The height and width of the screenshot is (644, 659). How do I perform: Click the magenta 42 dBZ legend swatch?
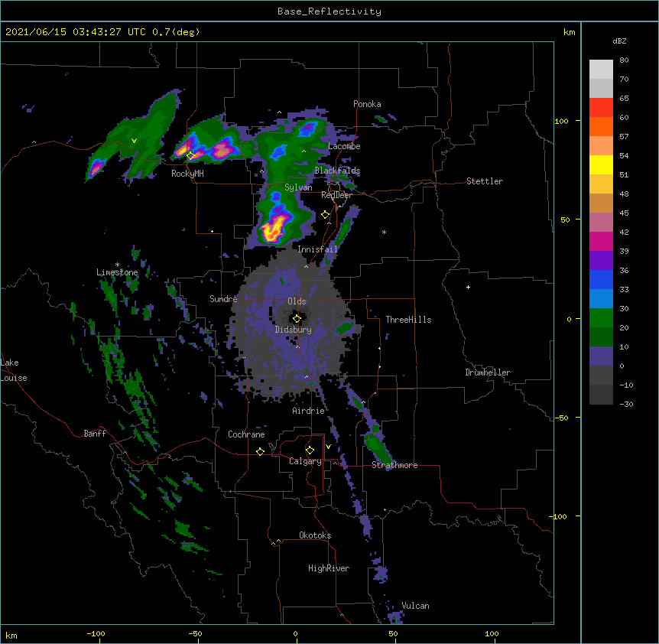pos(601,241)
